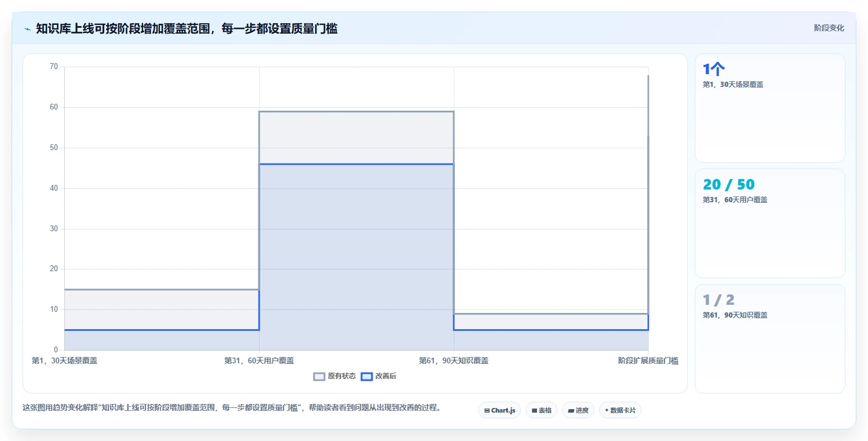Click the y-axis value 20

pos(54,269)
